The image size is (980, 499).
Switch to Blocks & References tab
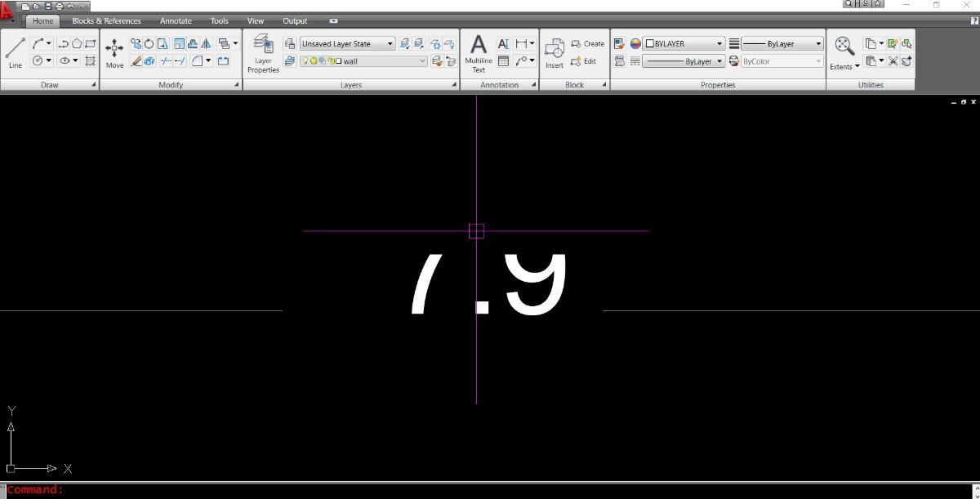click(106, 20)
